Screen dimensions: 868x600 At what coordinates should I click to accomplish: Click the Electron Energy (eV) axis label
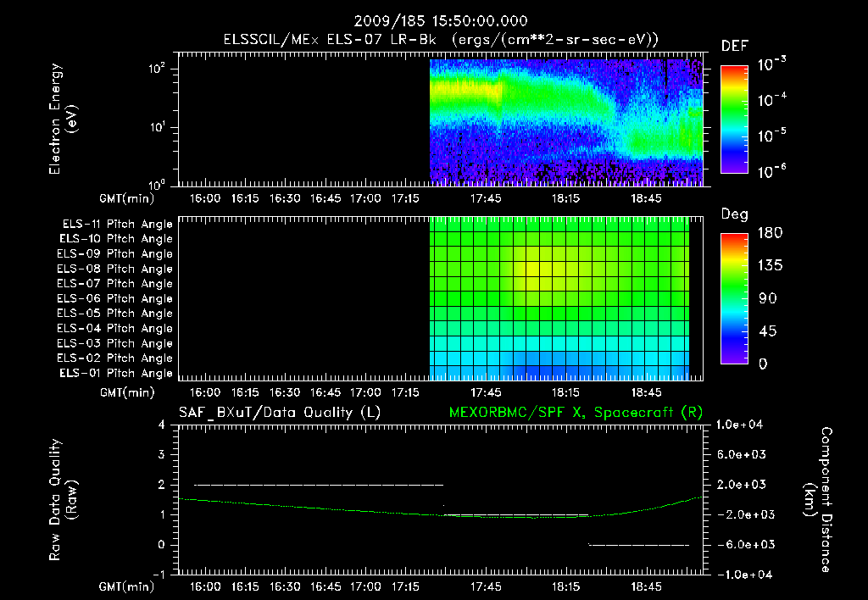point(63,119)
